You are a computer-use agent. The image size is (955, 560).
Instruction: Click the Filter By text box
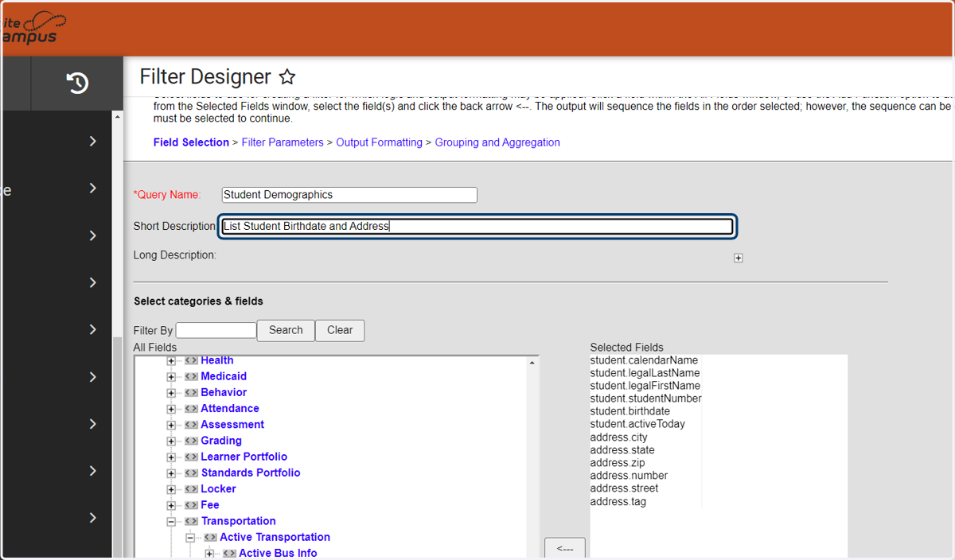[216, 330]
